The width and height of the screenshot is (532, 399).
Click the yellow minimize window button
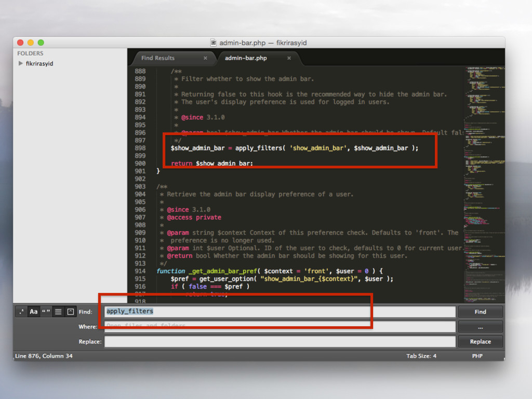pos(31,43)
